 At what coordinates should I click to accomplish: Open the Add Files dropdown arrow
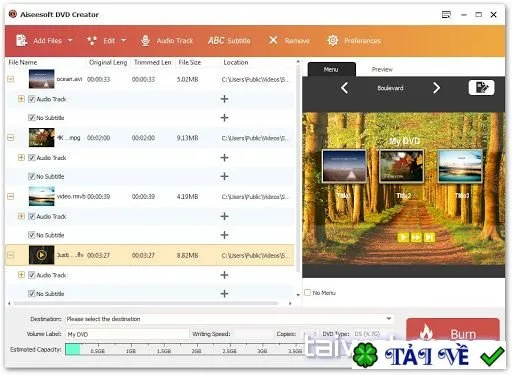(70, 40)
